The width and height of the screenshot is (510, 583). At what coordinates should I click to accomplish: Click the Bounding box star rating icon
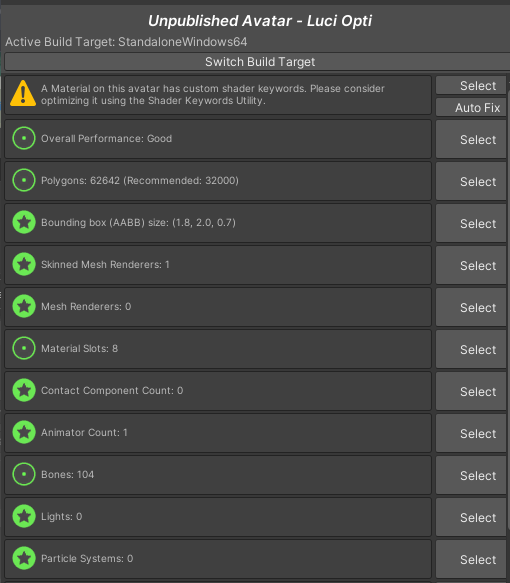coord(24,222)
